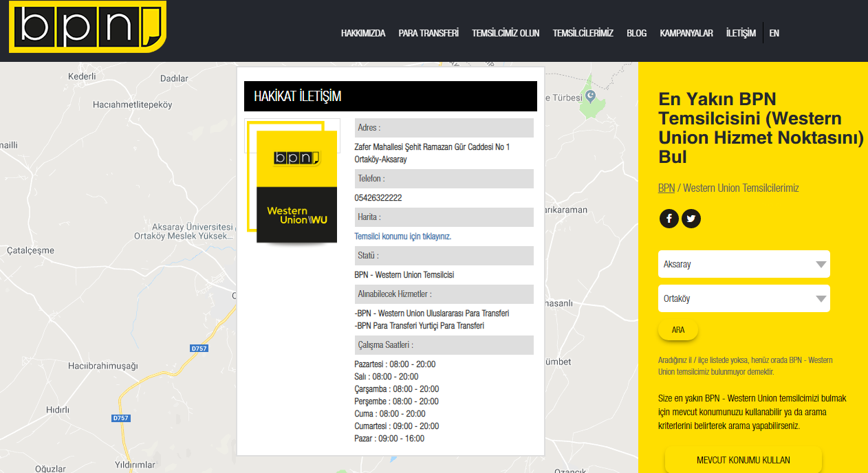This screenshot has width=868, height=473.
Task: Expand the Ortaköy district dropdown
Action: click(744, 298)
